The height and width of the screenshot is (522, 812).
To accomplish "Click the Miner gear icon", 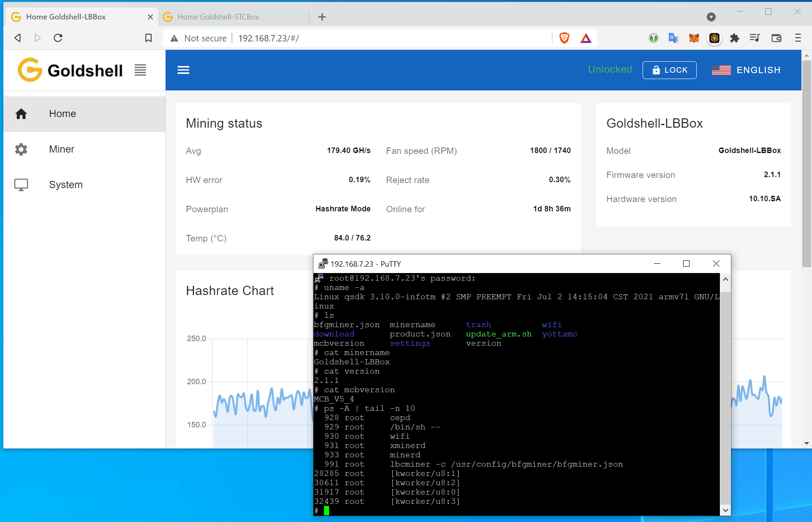I will (21, 149).
